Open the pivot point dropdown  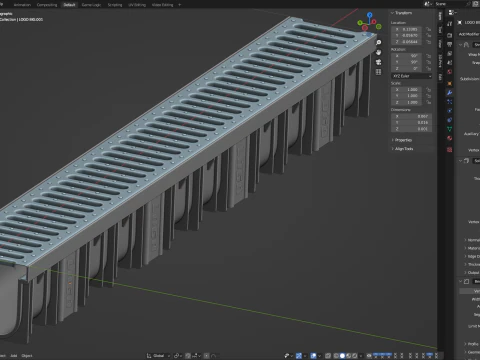pyautogui.click(x=177, y=356)
